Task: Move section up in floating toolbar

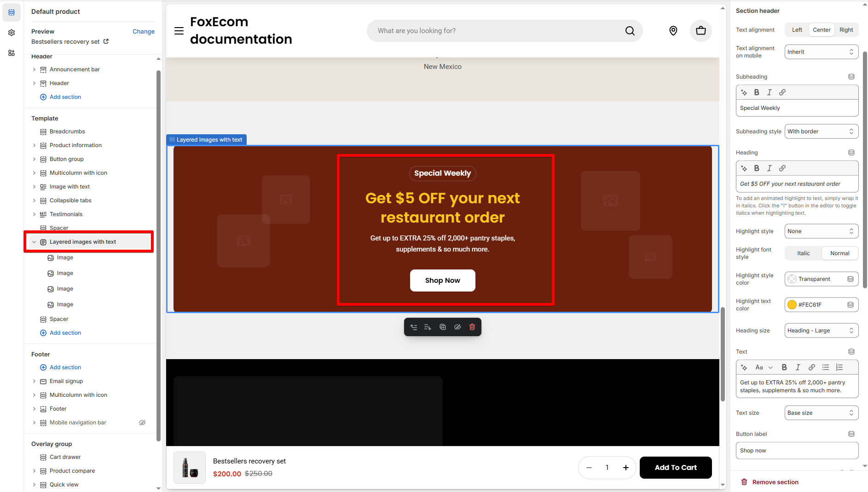Action: 414,327
